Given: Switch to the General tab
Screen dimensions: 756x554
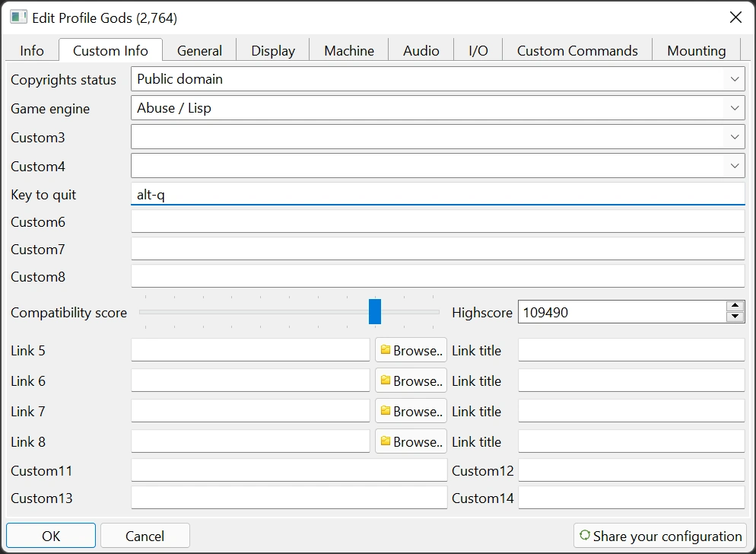Looking at the screenshot, I should (199, 51).
